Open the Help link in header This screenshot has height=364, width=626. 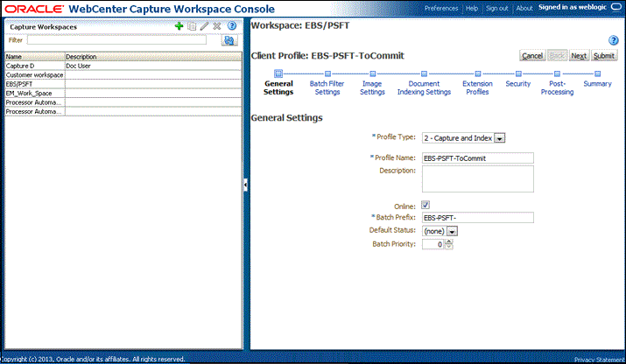(x=472, y=8)
